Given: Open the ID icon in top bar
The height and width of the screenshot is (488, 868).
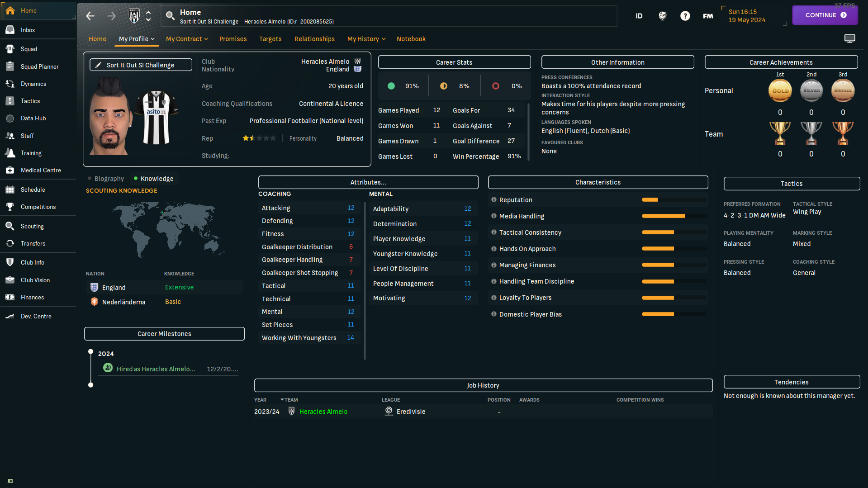Looking at the screenshot, I should [x=639, y=16].
